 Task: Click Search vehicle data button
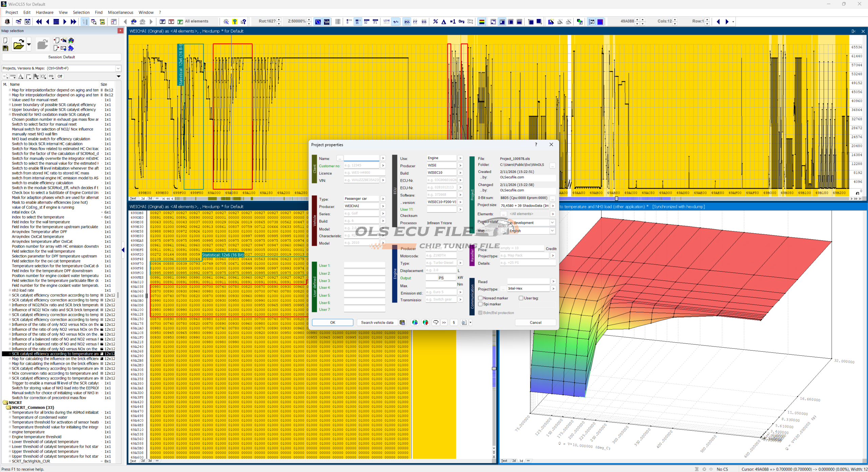pyautogui.click(x=377, y=322)
